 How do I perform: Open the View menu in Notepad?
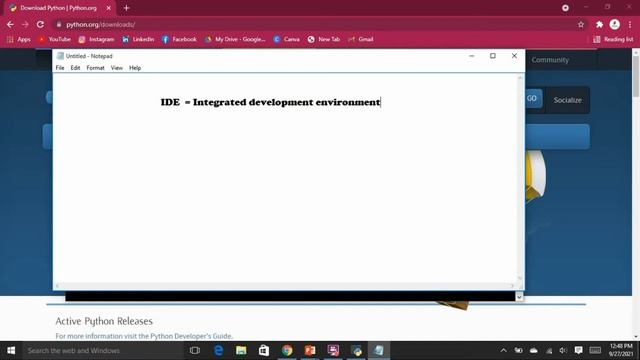(117, 68)
